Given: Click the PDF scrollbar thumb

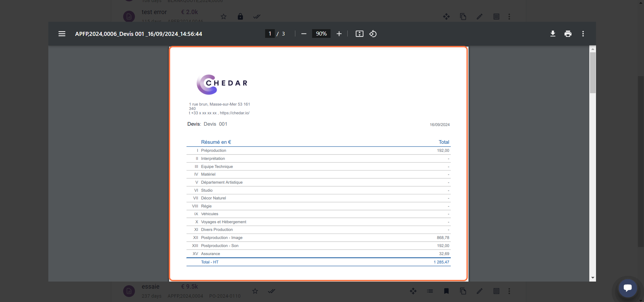Looking at the screenshot, I should click(593, 72).
